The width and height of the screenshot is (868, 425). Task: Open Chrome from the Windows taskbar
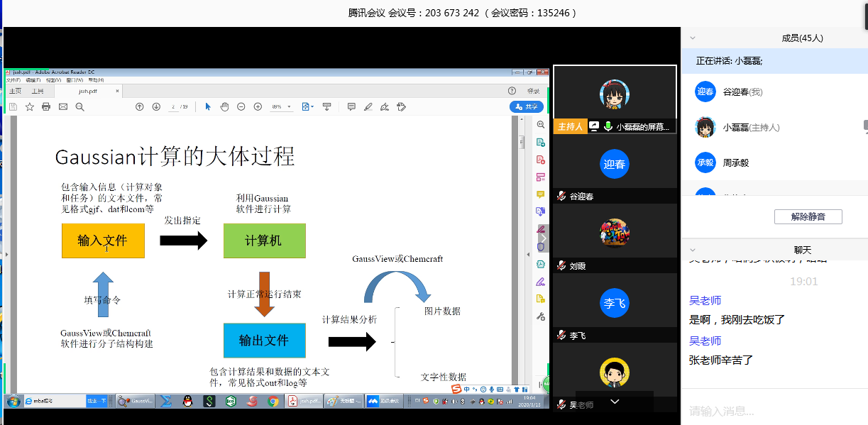coord(273,401)
